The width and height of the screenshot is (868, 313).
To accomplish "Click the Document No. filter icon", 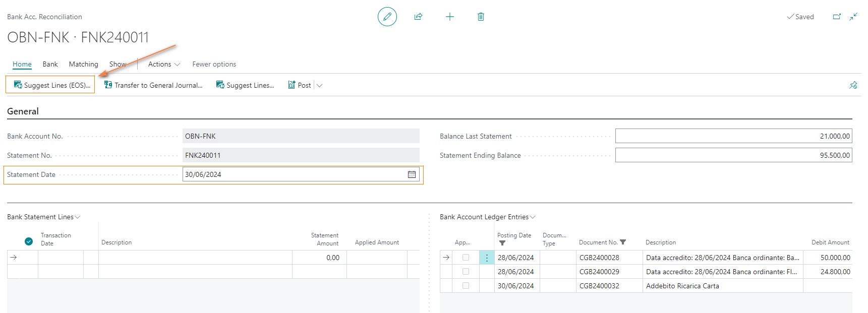I will (623, 242).
